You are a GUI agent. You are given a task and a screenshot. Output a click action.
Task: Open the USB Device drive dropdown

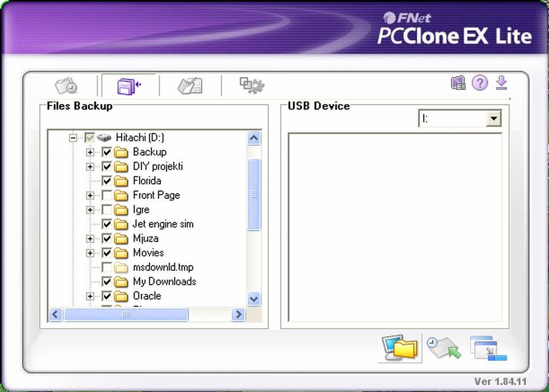494,119
